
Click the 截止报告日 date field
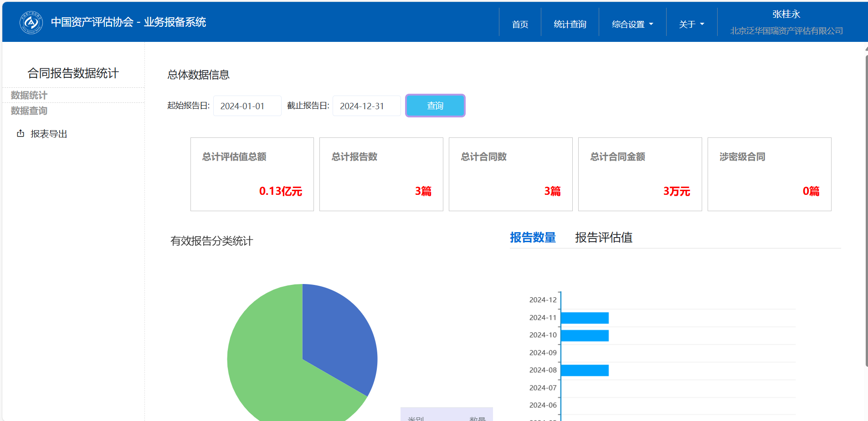click(366, 106)
